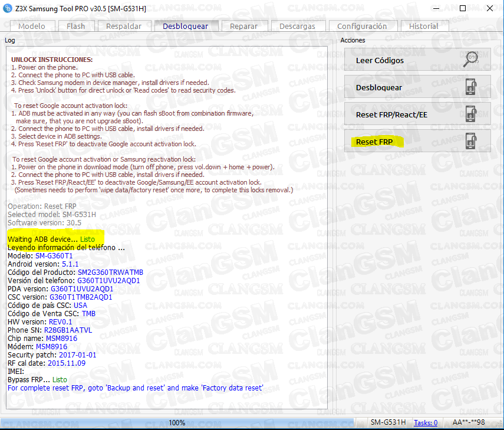Click the 'Operation: Reset FRP' log line
This screenshot has width=504, height=430.
click(42, 206)
